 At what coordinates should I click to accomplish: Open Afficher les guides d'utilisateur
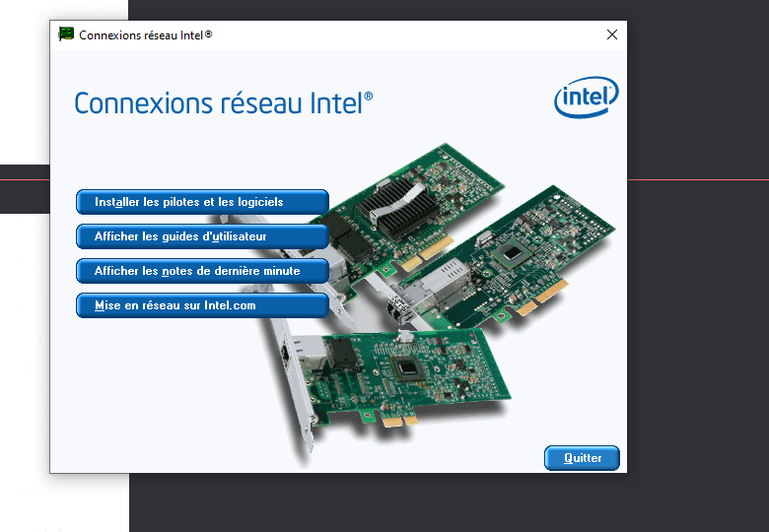(x=202, y=236)
